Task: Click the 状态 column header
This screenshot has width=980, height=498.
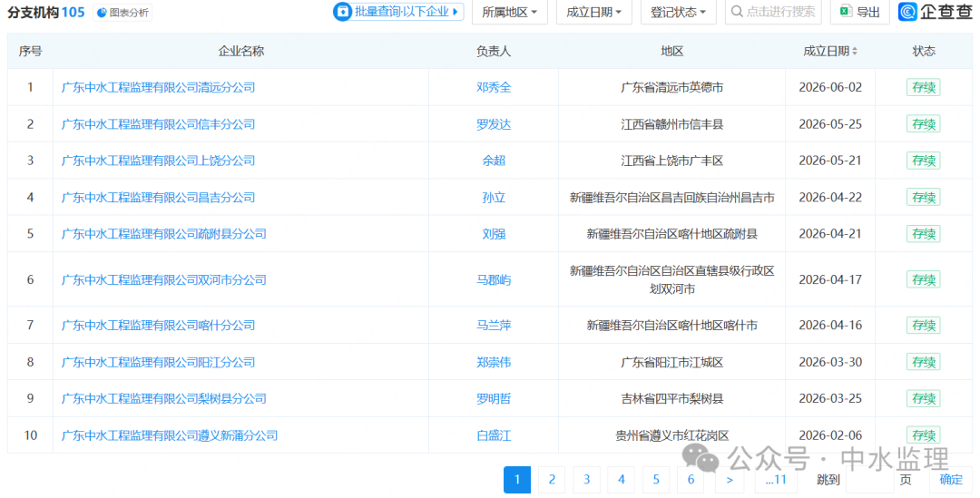Action: 924,51
